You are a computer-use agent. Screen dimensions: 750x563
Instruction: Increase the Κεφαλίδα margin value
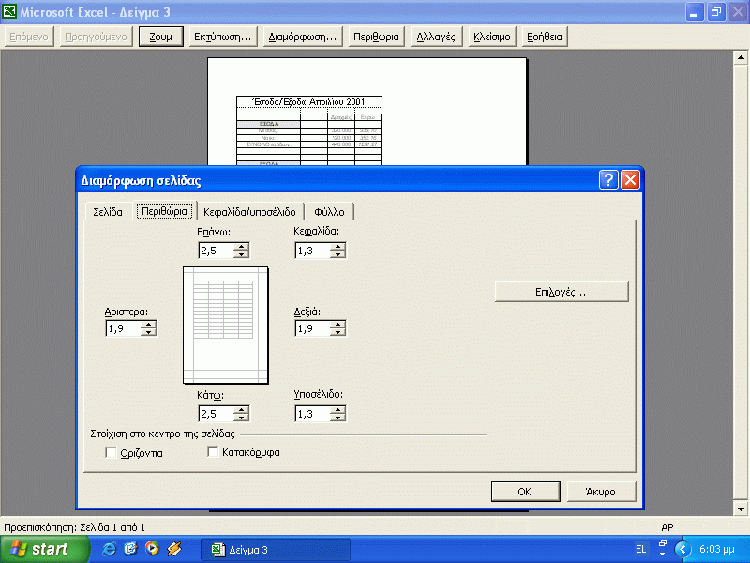tap(338, 246)
